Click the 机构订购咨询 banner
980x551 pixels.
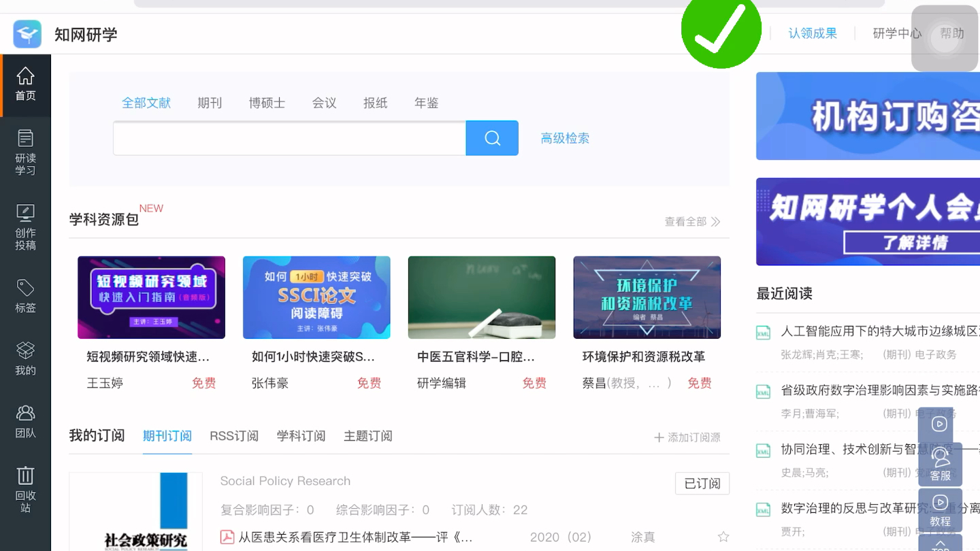pyautogui.click(x=868, y=116)
